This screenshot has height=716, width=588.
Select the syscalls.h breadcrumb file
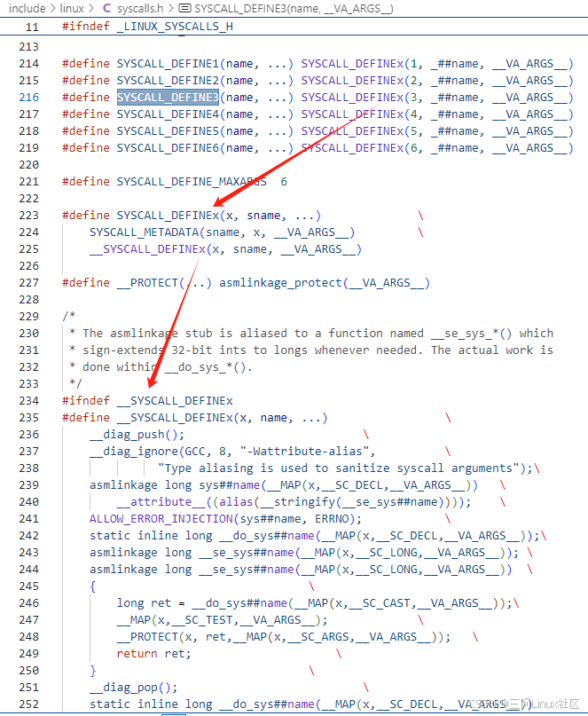[140, 8]
